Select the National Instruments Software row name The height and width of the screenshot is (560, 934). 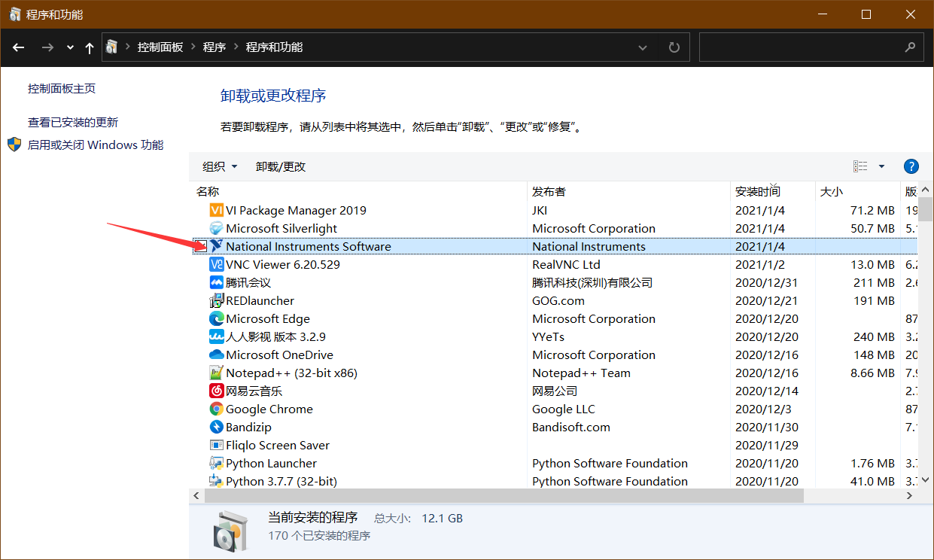tap(309, 246)
